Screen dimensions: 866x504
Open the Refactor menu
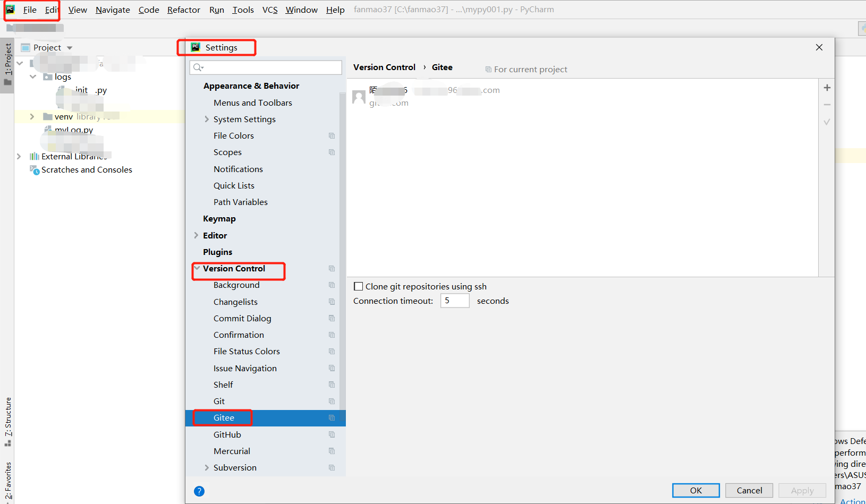pyautogui.click(x=184, y=10)
